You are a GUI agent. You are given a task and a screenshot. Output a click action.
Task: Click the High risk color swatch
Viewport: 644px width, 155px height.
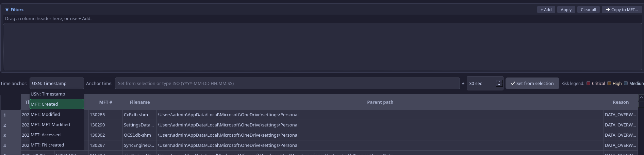(609, 83)
